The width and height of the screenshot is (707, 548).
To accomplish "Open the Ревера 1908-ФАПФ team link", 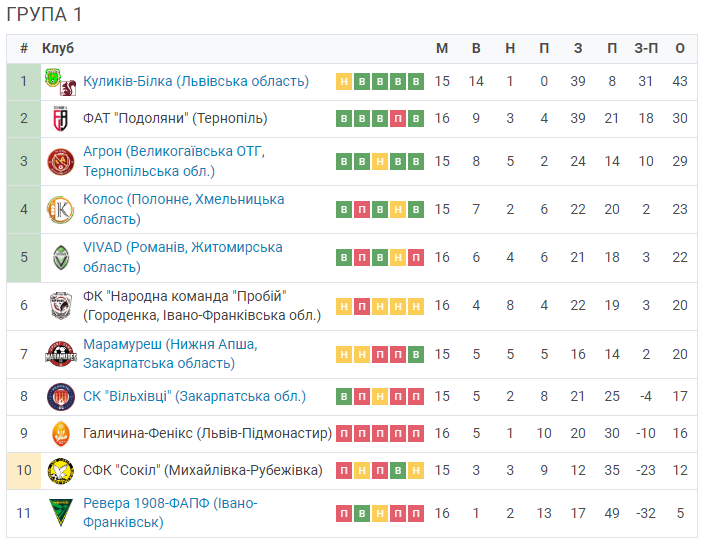I will [170, 512].
